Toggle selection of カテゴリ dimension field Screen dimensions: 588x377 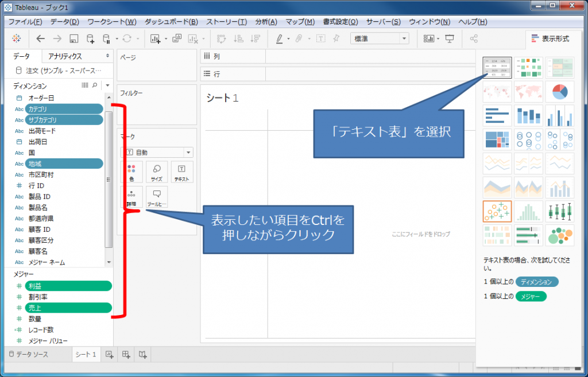coord(63,109)
